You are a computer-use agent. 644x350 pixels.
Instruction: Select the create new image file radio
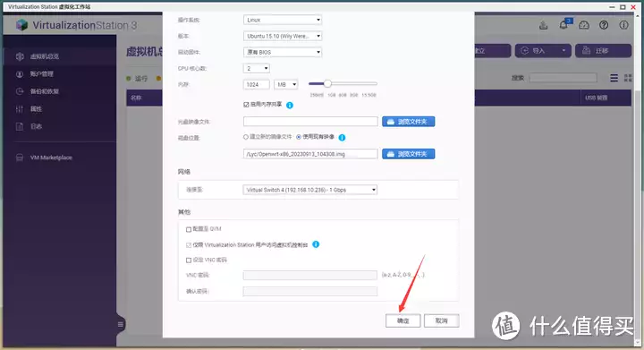[246, 137]
